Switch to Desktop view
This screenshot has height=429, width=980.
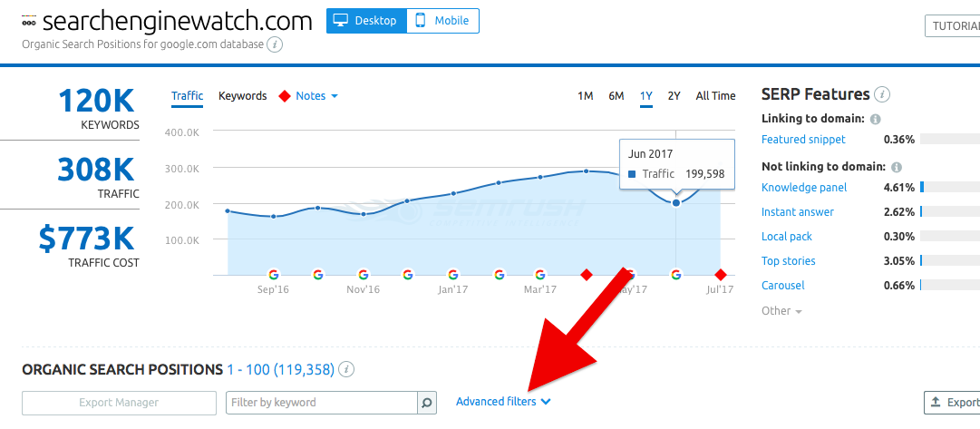366,21
